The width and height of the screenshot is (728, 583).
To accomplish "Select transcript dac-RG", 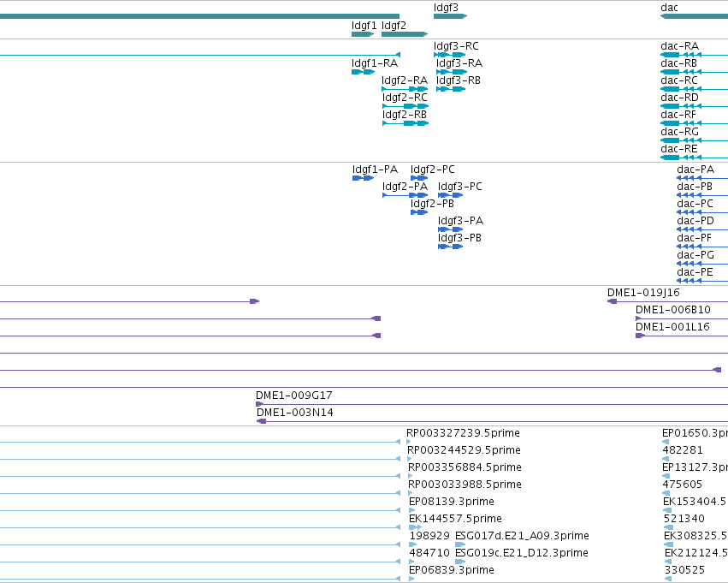I will [x=680, y=132].
